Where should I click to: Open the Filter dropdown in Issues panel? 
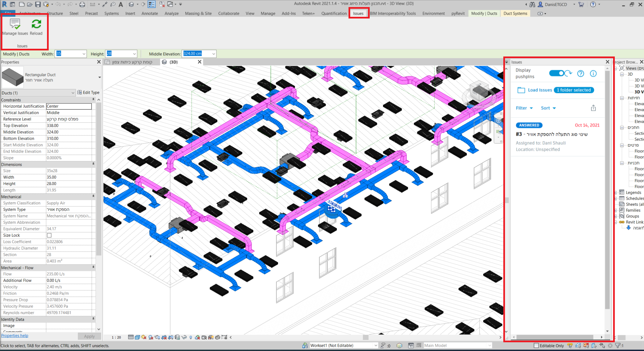pyautogui.click(x=524, y=108)
